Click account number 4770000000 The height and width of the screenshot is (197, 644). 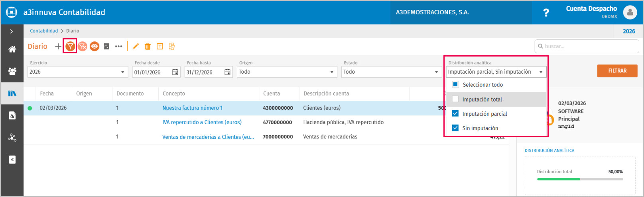pyautogui.click(x=278, y=122)
